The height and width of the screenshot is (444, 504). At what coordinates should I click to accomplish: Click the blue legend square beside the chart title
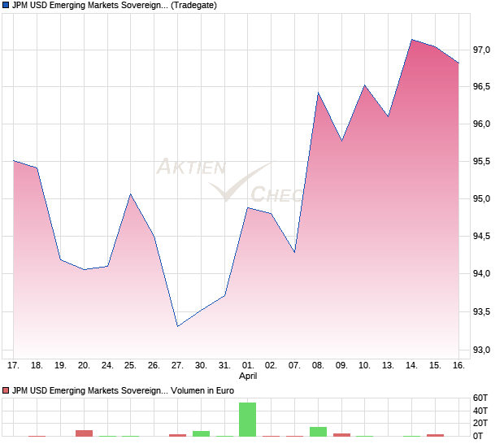coord(7,7)
